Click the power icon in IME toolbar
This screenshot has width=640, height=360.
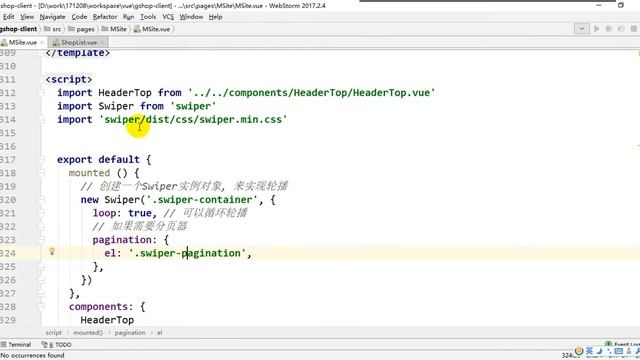[x=579, y=351]
